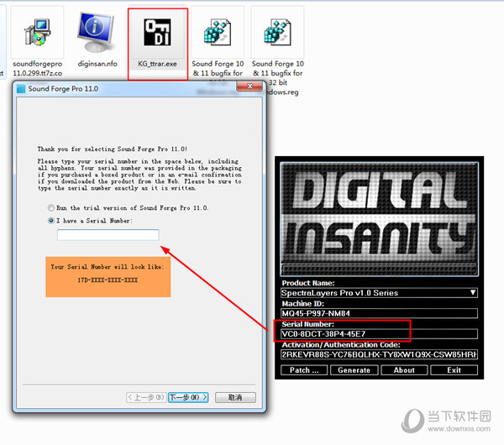
Task: Click the KG_ttrar.exe file name label
Action: click(x=158, y=64)
